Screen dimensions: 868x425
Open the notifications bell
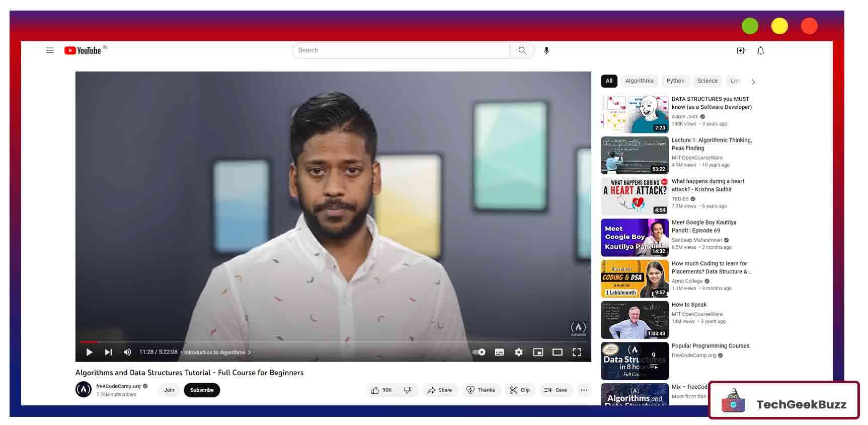760,50
